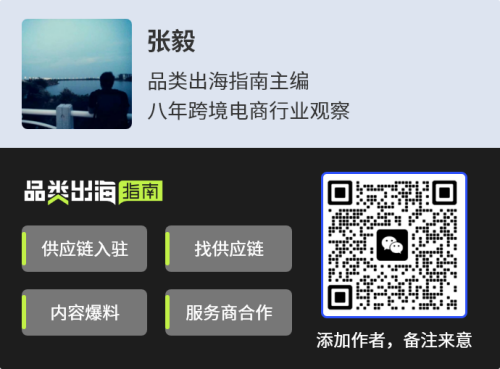Viewport: 500px width, 369px height.
Task: Click the green 指南 badge in logo
Action: pyautogui.click(x=141, y=192)
